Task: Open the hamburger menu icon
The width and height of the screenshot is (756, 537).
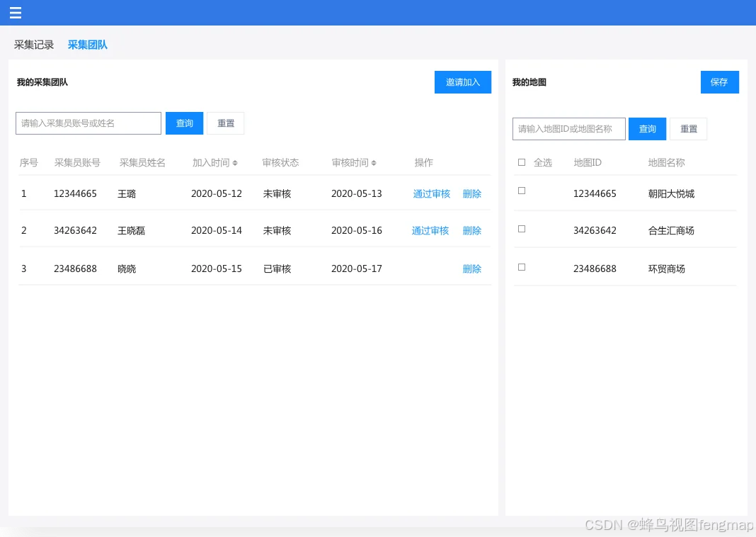Action: 16,13
